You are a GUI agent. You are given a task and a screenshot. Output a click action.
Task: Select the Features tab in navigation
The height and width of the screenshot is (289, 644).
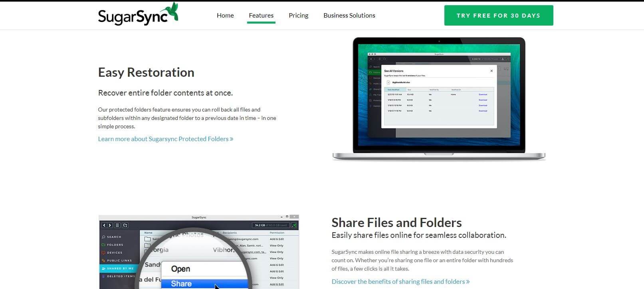click(261, 16)
